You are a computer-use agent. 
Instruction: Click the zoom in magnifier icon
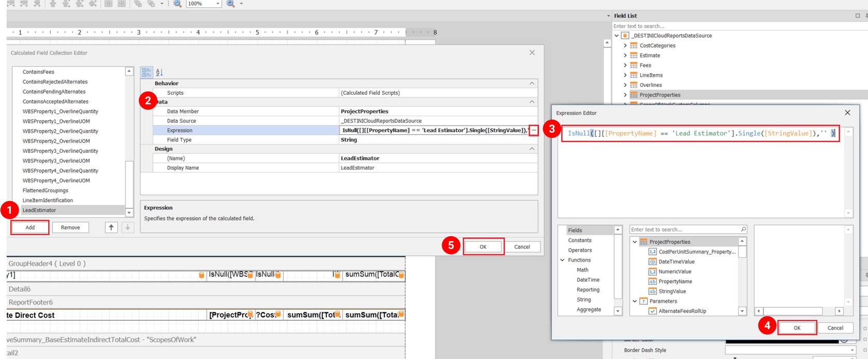click(231, 4)
